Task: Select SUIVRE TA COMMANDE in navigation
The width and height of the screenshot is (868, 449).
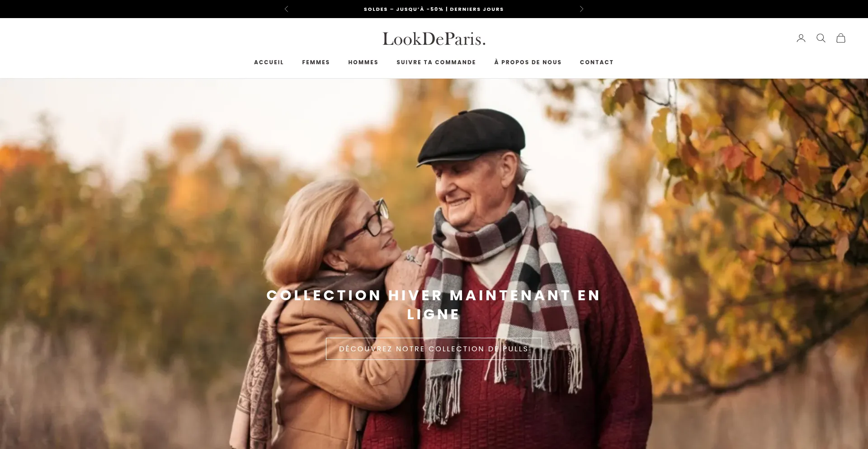Action: point(436,62)
